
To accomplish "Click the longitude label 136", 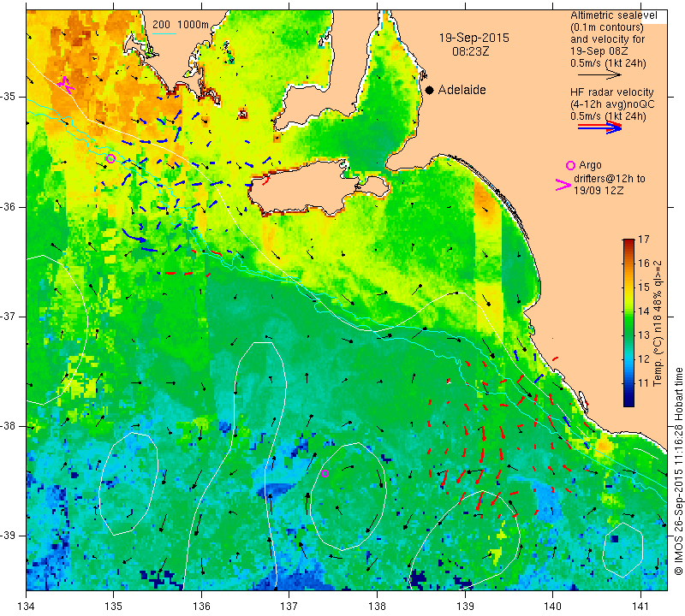I will tap(201, 606).
